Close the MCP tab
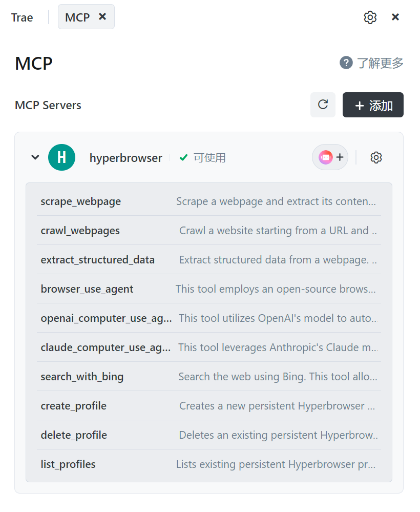The height and width of the screenshot is (512, 420). [102, 16]
